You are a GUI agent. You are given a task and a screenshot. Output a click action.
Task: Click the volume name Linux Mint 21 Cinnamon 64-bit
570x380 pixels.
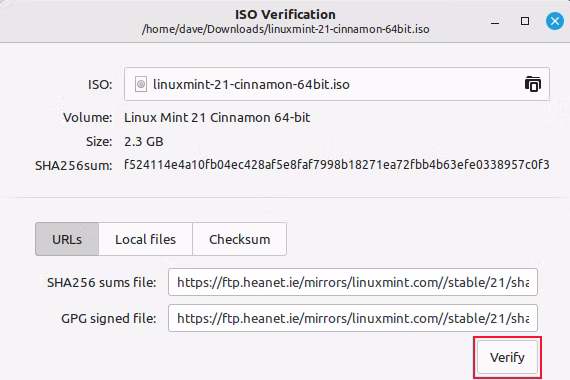(217, 117)
